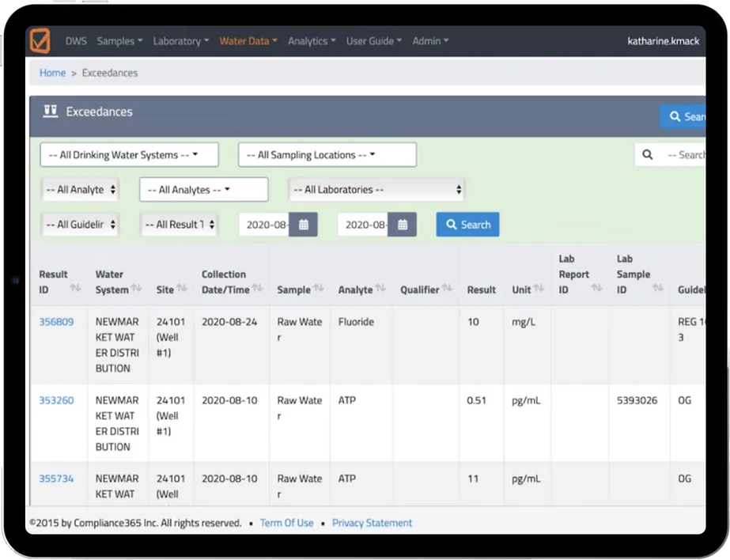The width and height of the screenshot is (730, 560).
Task: Open the All Result Type select
Action: point(180,225)
